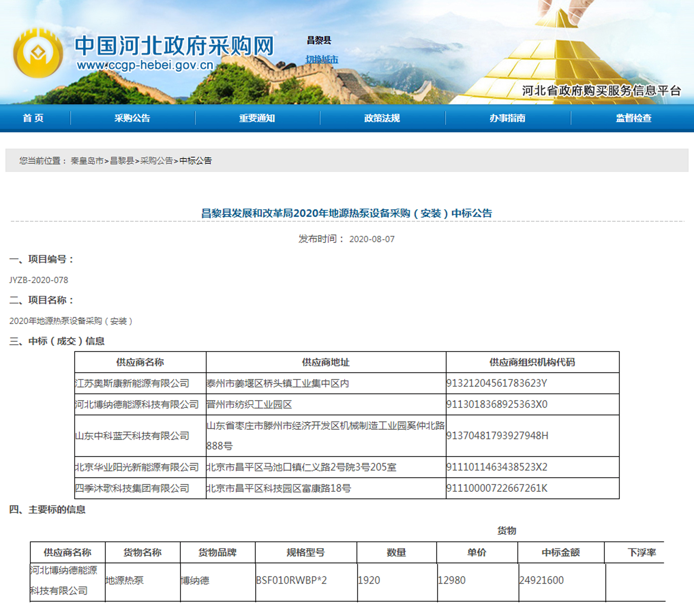694x616 pixels.
Task: Click 中标公告 breadcrumb item
Action: [195, 161]
